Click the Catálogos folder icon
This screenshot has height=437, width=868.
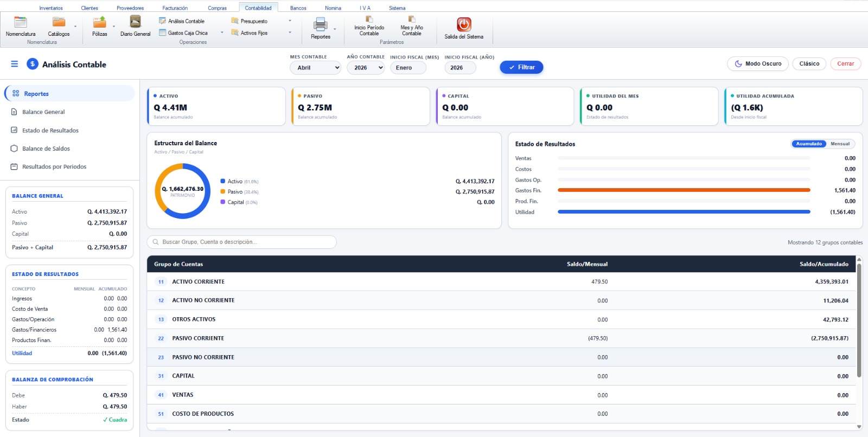click(x=59, y=22)
